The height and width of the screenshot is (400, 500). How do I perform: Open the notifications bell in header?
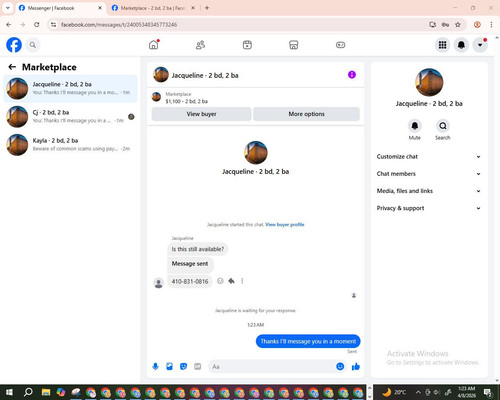click(x=461, y=45)
